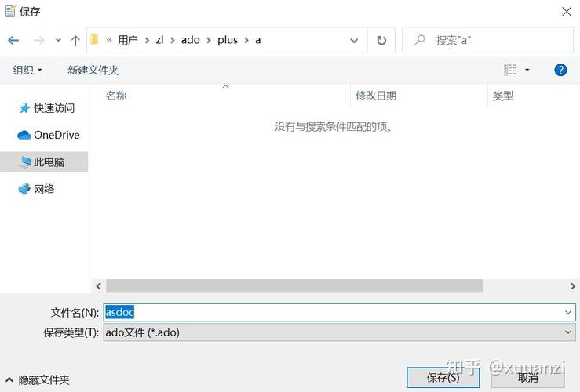The image size is (580, 392).
Task: Click the 保存(S) button
Action: pos(443,377)
